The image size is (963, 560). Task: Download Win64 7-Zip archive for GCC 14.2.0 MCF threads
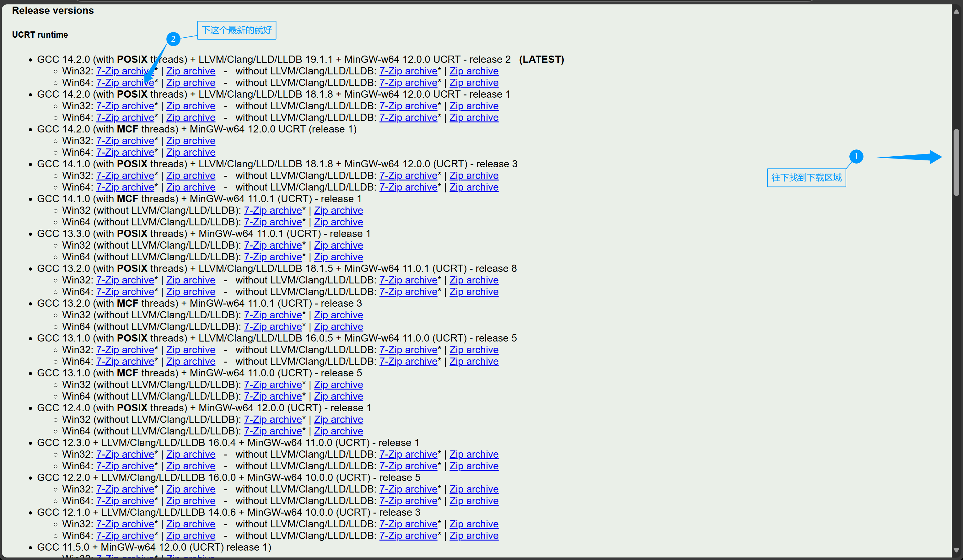[125, 152]
